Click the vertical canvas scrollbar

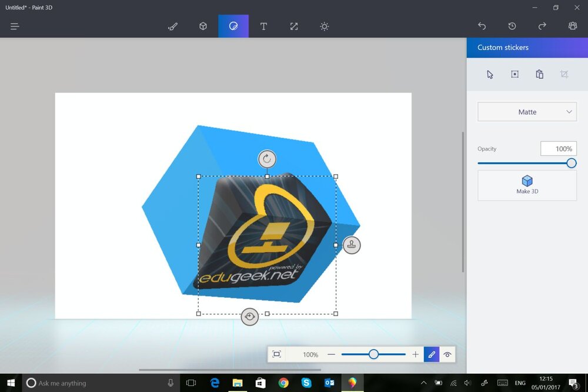pyautogui.click(x=463, y=202)
